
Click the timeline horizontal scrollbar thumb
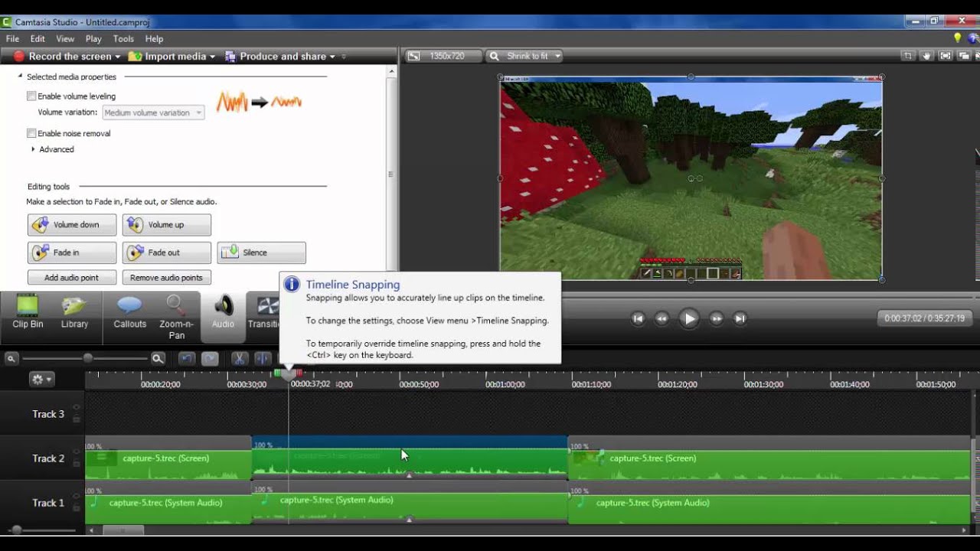[x=122, y=530]
